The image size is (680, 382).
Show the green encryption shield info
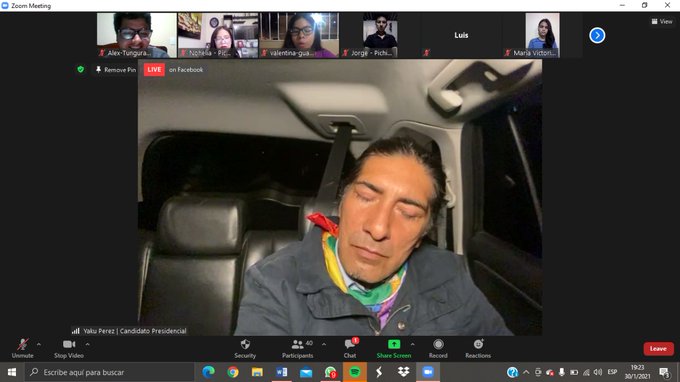click(x=81, y=69)
